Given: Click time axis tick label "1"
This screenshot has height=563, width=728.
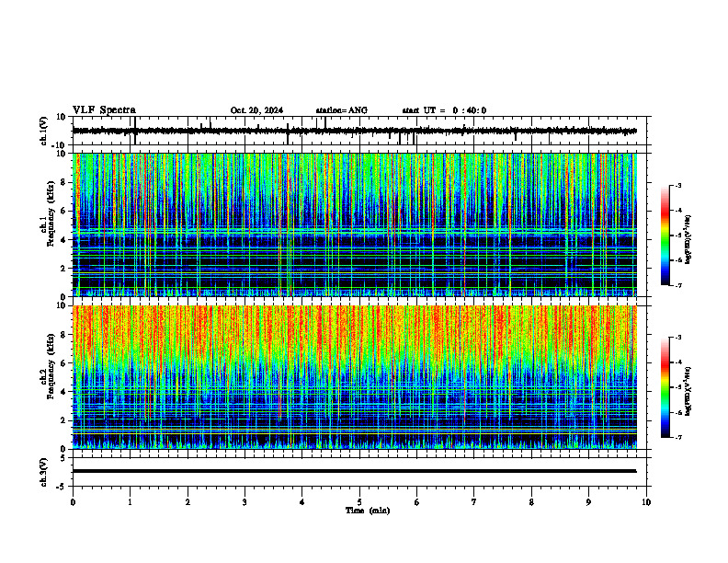Looking at the screenshot, I should (130, 502).
